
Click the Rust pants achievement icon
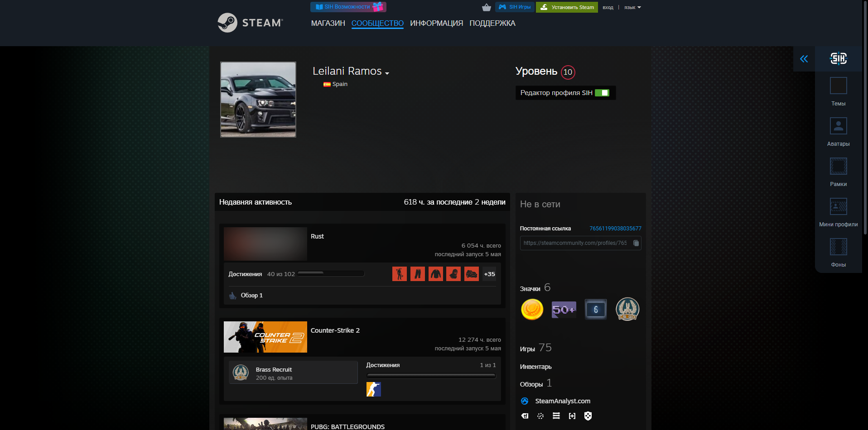coord(418,274)
